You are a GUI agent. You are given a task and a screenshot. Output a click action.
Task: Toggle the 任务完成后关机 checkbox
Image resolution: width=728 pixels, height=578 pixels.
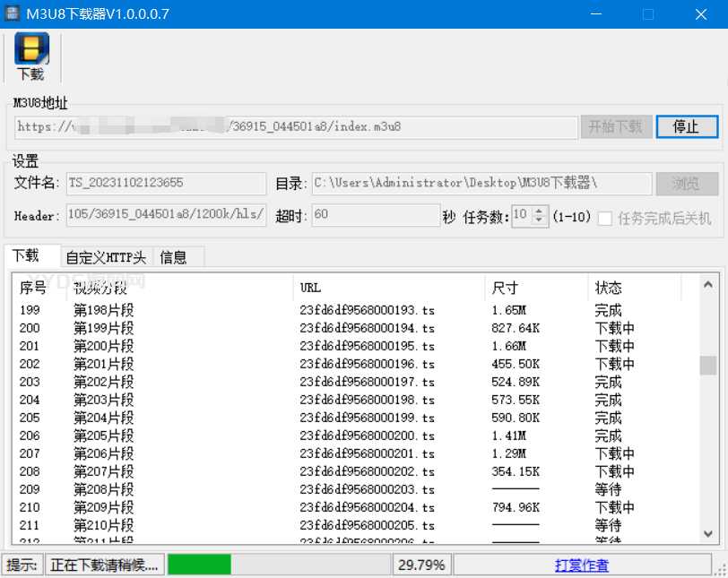pos(605,218)
